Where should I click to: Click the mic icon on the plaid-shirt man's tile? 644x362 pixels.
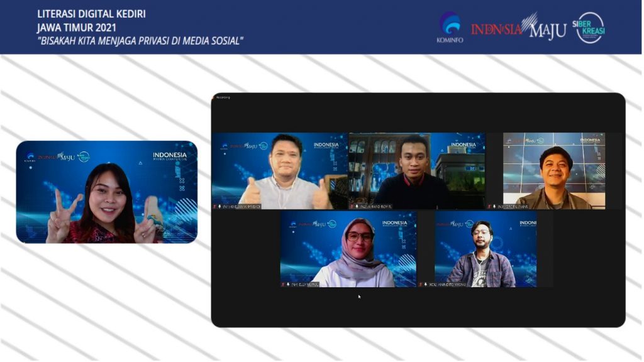[x=425, y=284]
